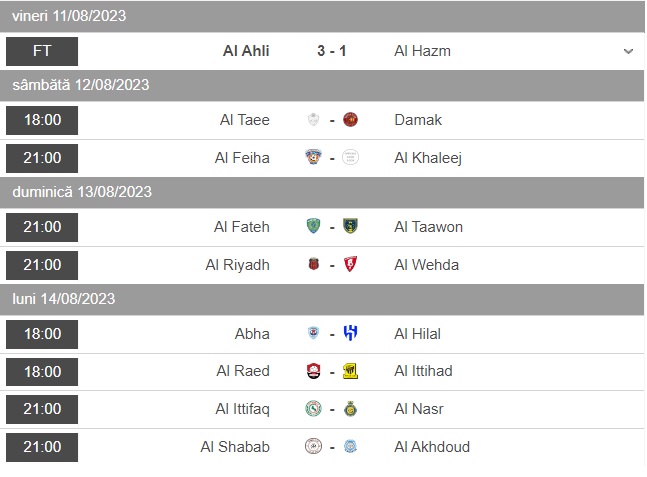This screenshot has width=647, height=477.
Task: Open the Al Ahli team link
Action: [x=246, y=51]
